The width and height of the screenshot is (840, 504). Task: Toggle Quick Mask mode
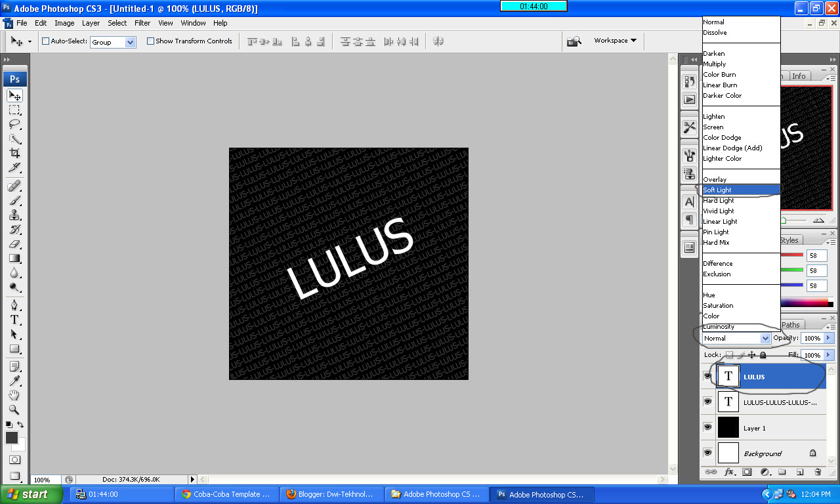coord(14,460)
